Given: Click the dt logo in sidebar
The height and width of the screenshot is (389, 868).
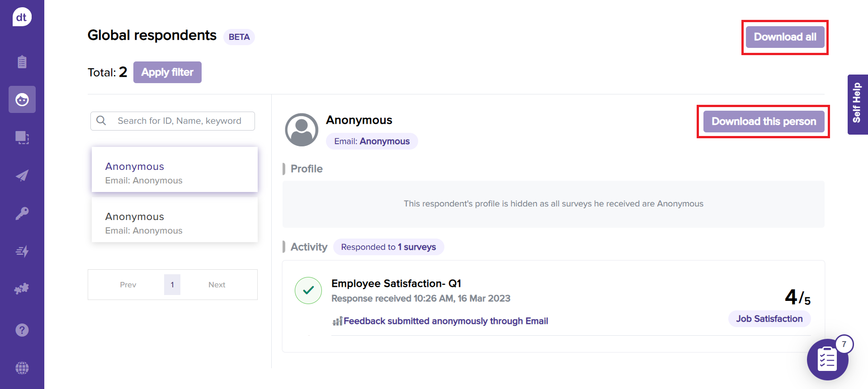Looking at the screenshot, I should 22,17.
